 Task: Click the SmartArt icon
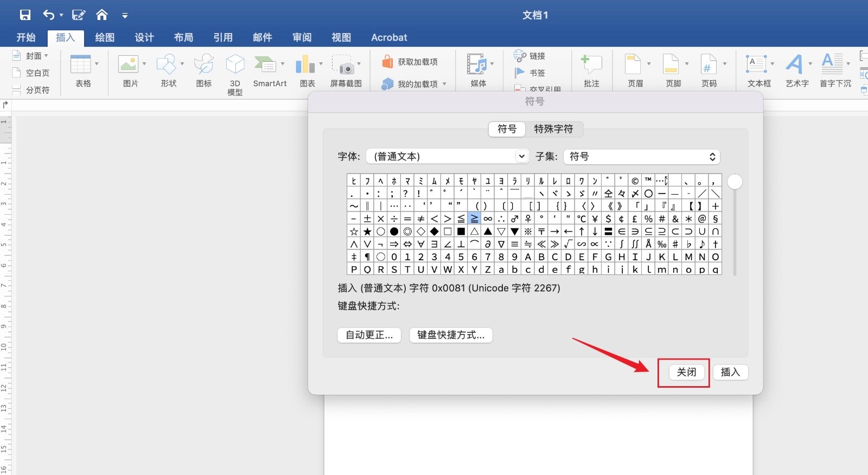click(x=265, y=64)
